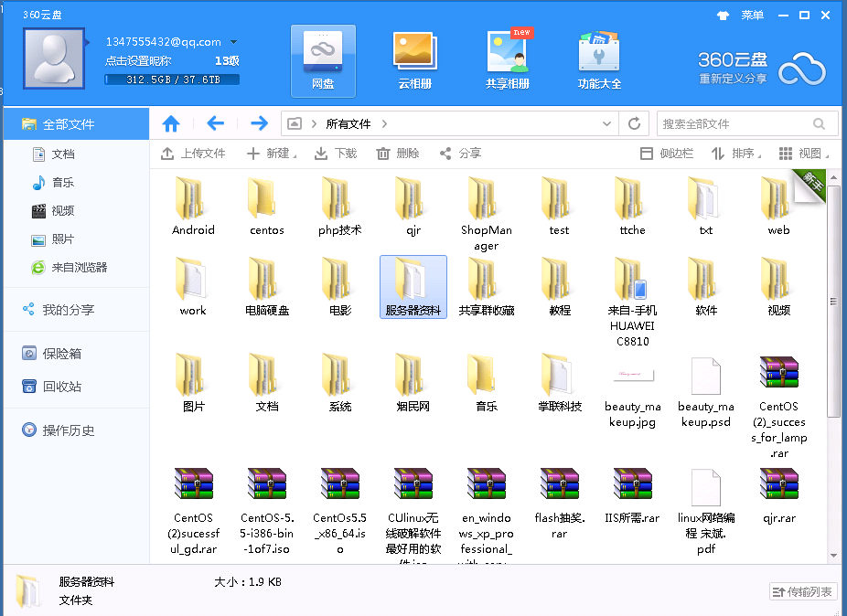Viewport: 847px width, 616px height.
Task: Click the skin shirt icon
Action: pyautogui.click(x=723, y=16)
